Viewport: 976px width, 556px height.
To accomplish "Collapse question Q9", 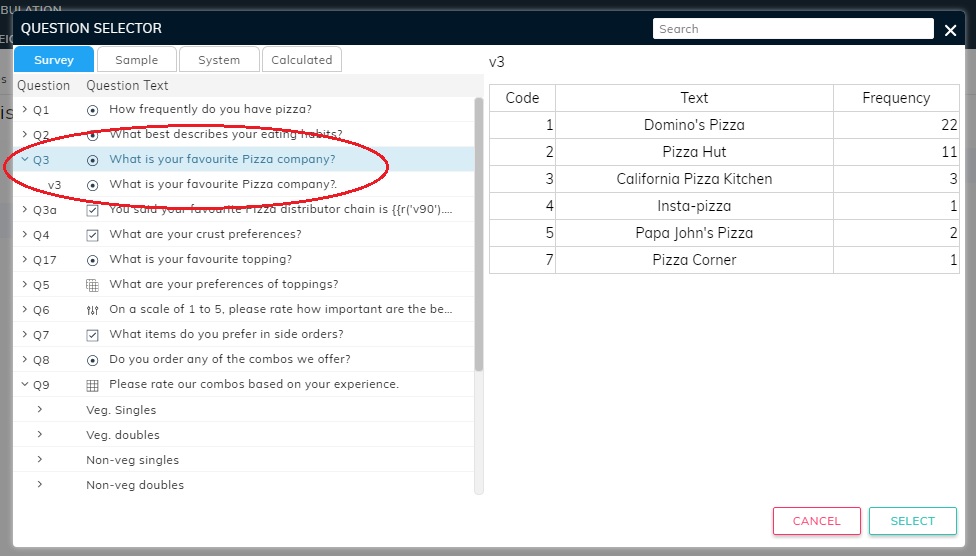I will tap(25, 384).
